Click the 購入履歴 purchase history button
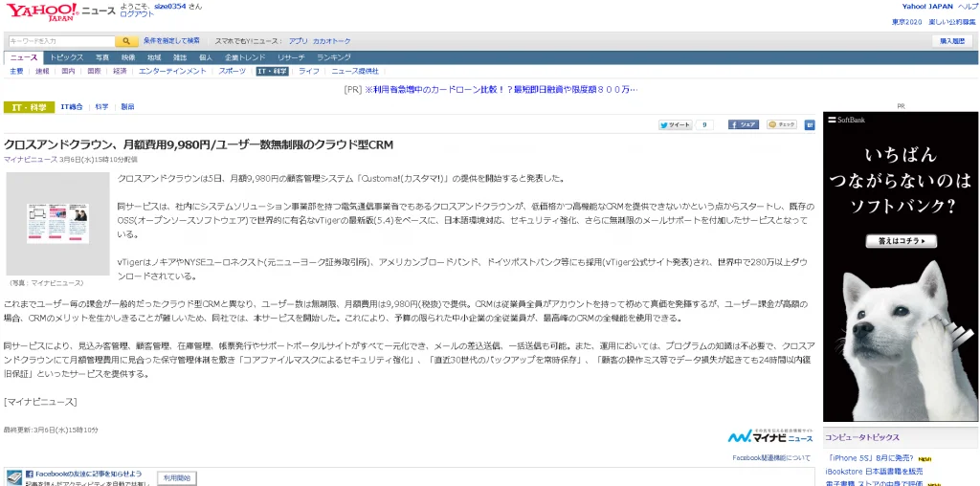 pos(952,41)
